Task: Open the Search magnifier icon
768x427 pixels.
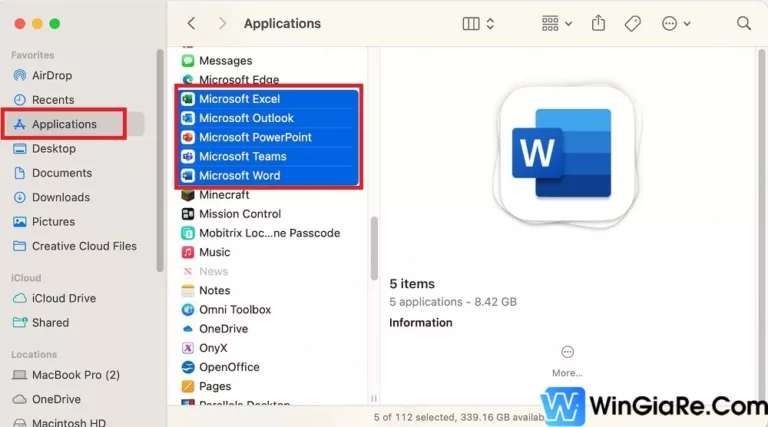Action: click(743, 23)
